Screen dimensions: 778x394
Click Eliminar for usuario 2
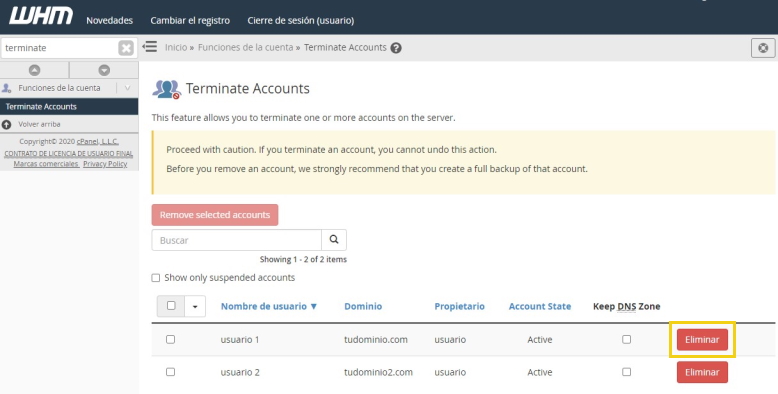702,372
